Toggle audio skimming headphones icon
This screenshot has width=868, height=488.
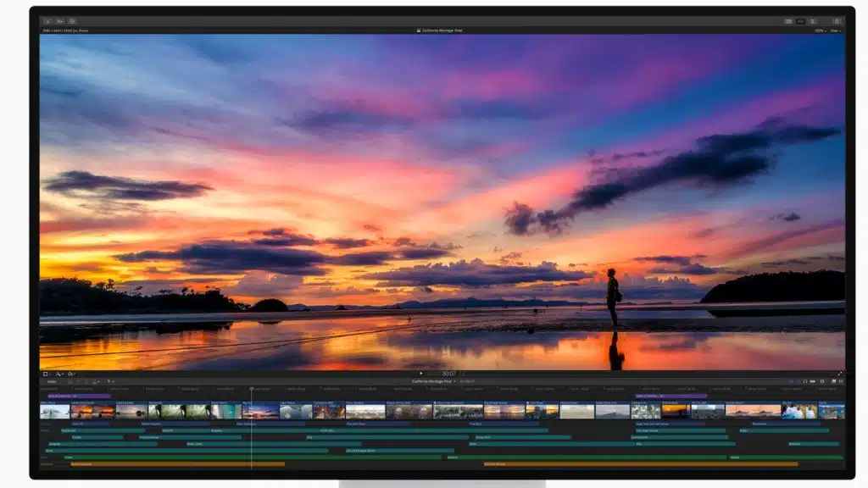(804, 381)
